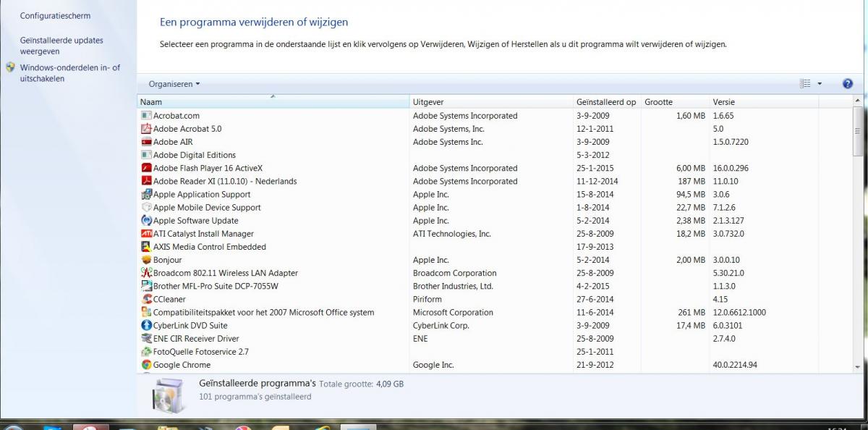Screen dimensions: 868x430
Task: Select the Adobe Reader XI icon
Action: [x=147, y=181]
